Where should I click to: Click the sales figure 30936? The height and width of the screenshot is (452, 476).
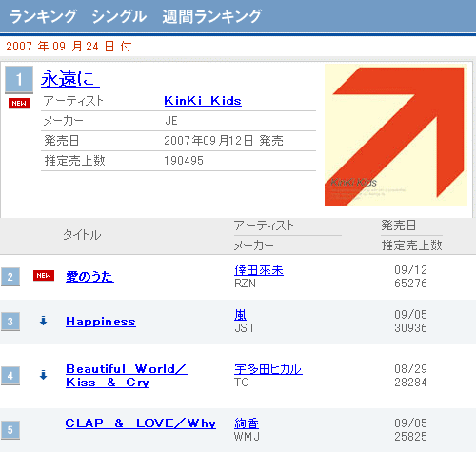click(x=410, y=328)
